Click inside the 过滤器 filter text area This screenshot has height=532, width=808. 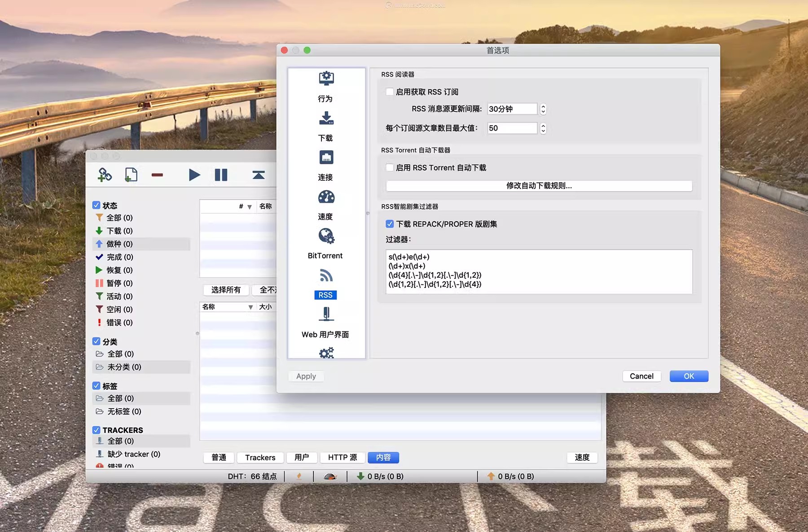tap(539, 271)
